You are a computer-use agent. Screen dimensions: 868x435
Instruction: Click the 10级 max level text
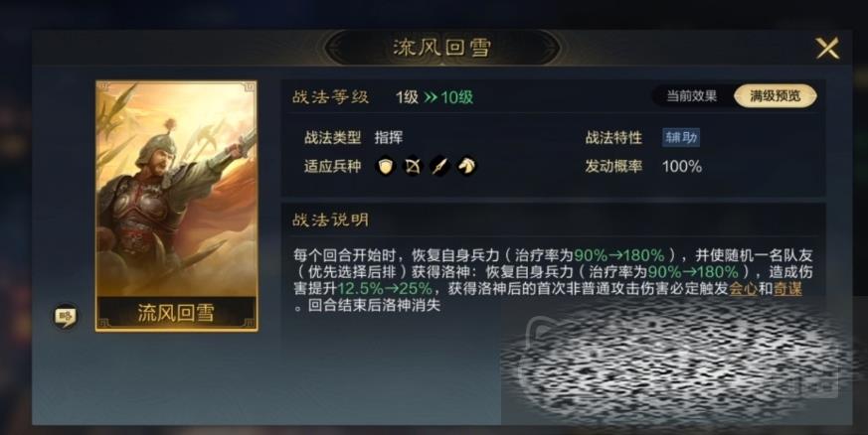[x=456, y=97]
